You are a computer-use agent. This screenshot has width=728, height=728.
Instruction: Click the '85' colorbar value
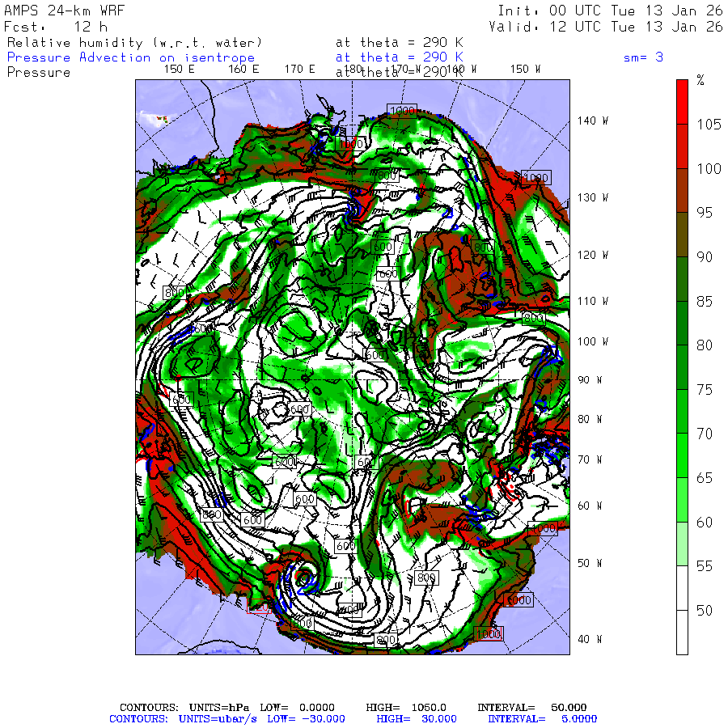click(705, 302)
